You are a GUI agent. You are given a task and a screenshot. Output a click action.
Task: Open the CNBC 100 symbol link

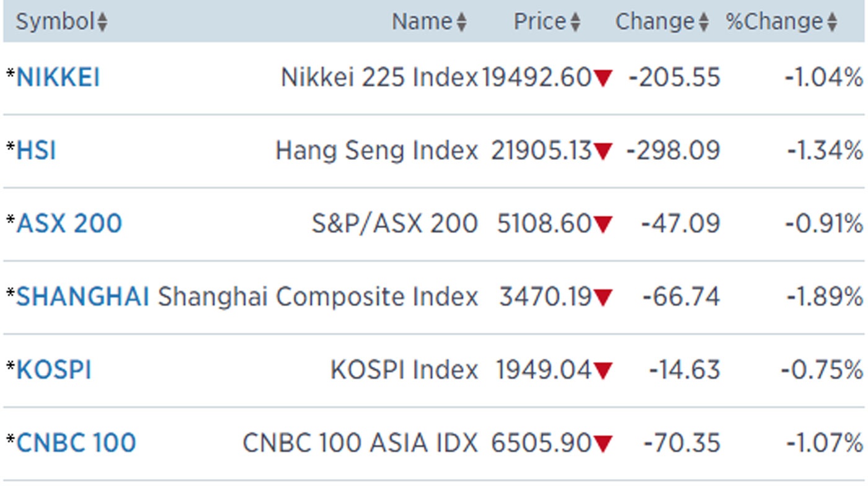coord(76,443)
